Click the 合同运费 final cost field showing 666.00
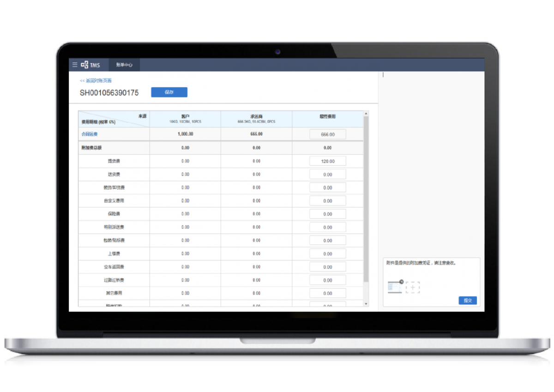Image resolution: width=554 pixels, height=392 pixels. tap(327, 134)
